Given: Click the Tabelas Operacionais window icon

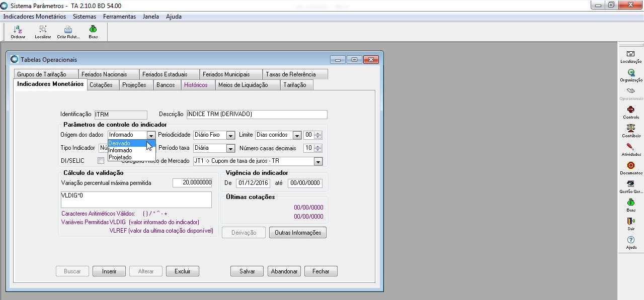Looking at the screenshot, I should 14,59.
